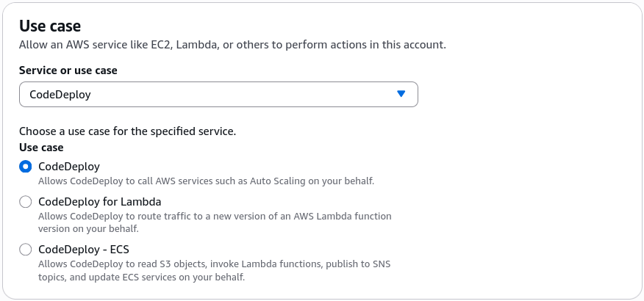Image resolution: width=644 pixels, height=301 pixels.
Task: Click Choose a use case instruction text
Action: (128, 131)
